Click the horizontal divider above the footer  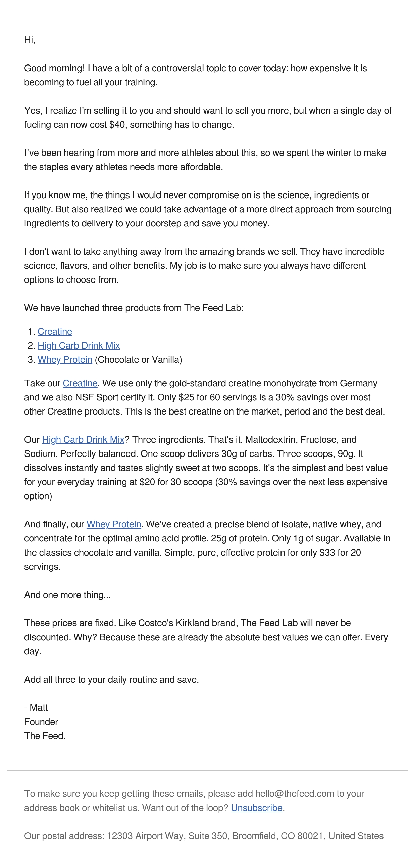click(x=207, y=770)
